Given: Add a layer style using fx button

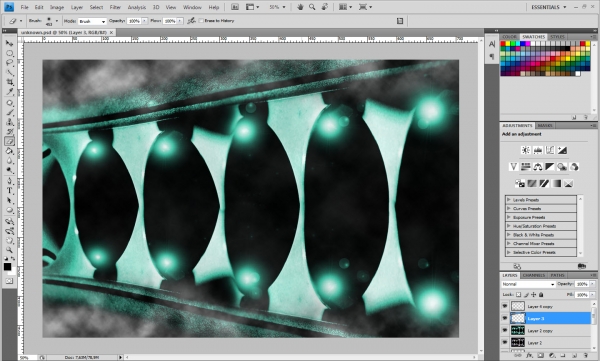Looking at the screenshot, I should click(530, 356).
